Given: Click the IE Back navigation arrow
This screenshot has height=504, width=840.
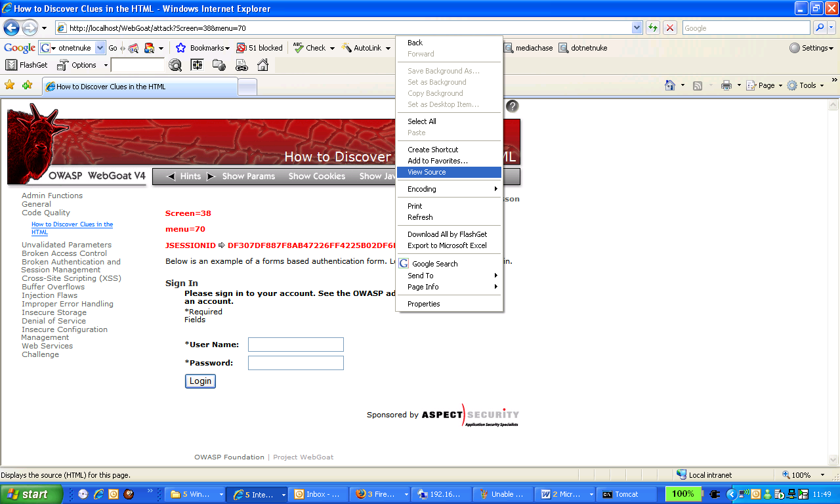Looking at the screenshot, I should (x=11, y=28).
